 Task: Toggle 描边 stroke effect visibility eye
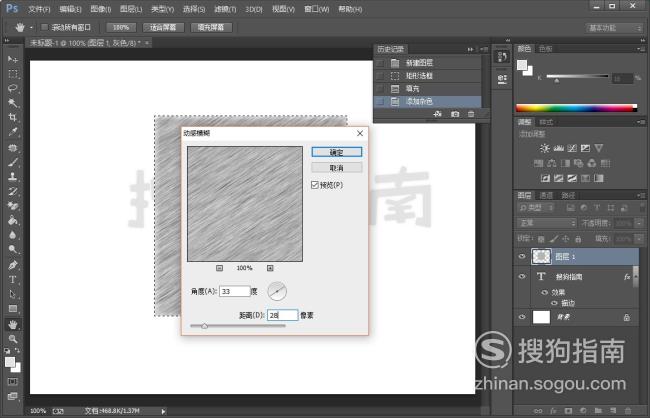pos(554,303)
